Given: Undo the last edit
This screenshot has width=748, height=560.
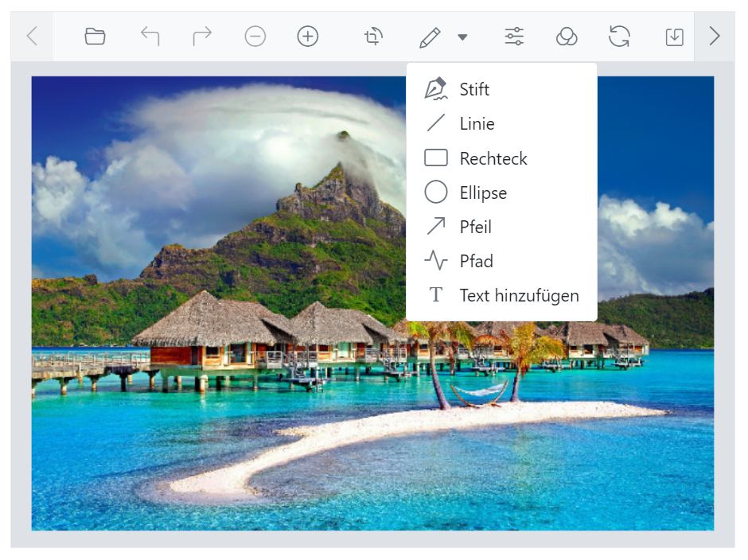Looking at the screenshot, I should point(150,37).
